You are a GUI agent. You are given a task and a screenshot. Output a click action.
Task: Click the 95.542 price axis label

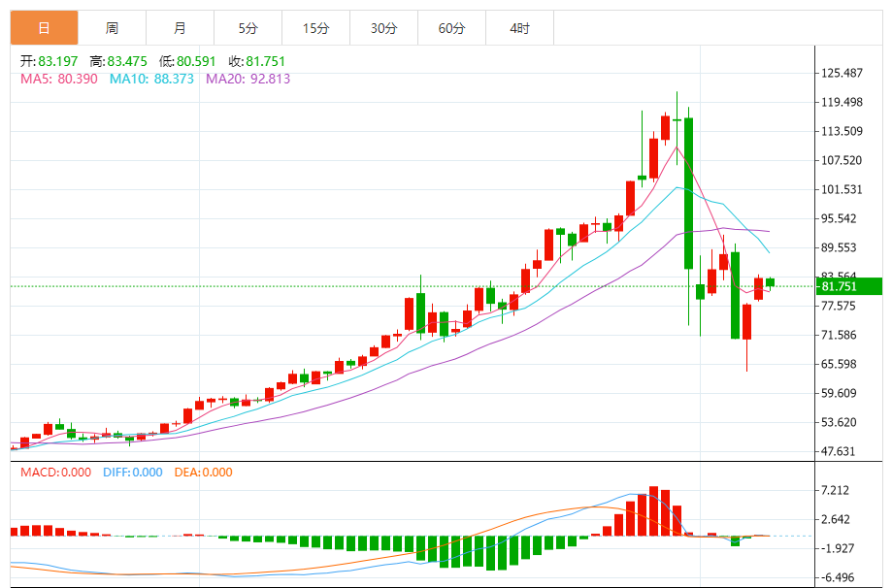point(839,218)
